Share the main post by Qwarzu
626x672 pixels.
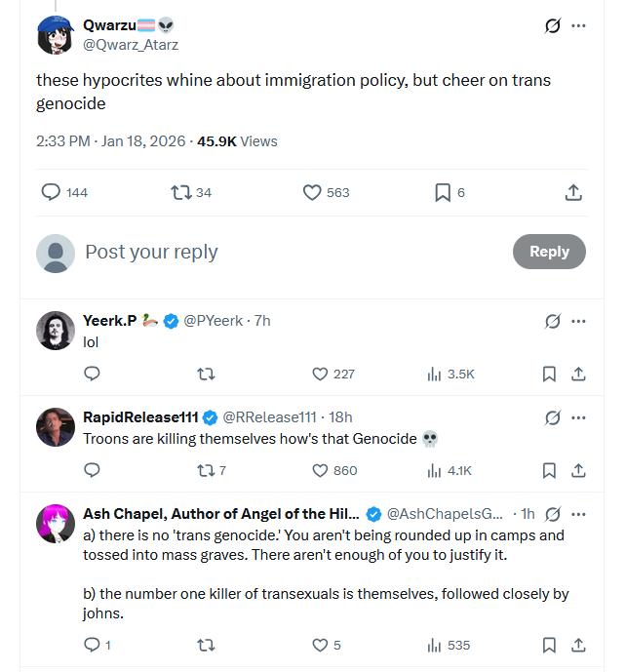[x=574, y=193]
